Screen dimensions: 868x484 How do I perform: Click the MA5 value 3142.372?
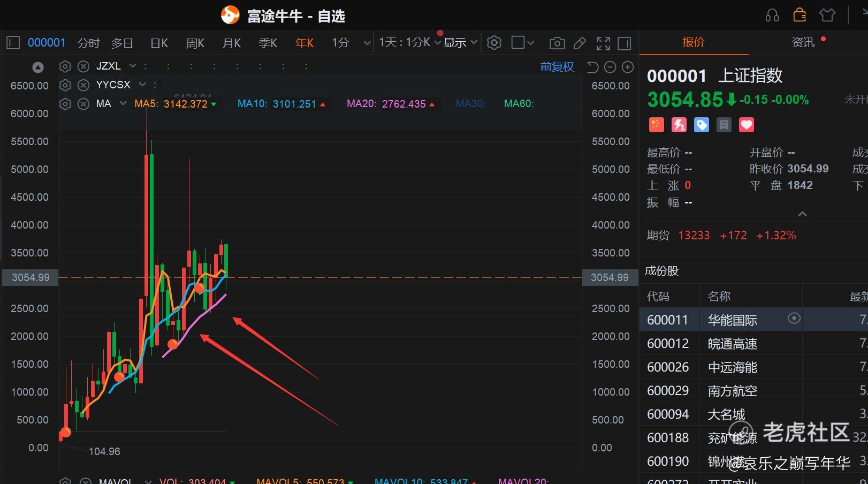click(x=185, y=104)
